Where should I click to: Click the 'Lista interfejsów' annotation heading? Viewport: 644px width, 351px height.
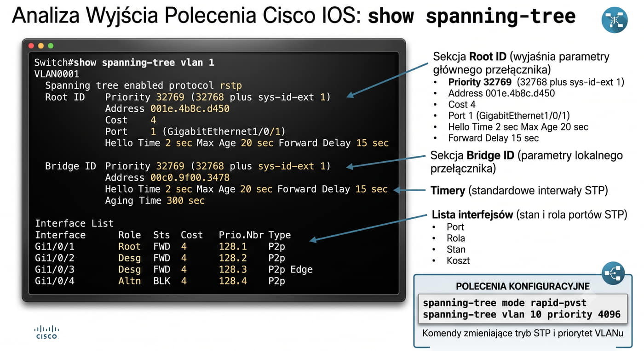[x=472, y=215]
